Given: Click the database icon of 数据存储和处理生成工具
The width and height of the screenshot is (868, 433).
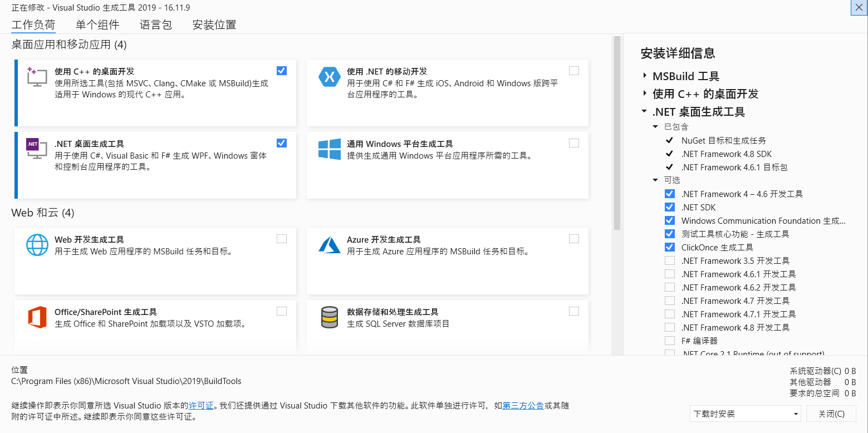Looking at the screenshot, I should coord(329,317).
